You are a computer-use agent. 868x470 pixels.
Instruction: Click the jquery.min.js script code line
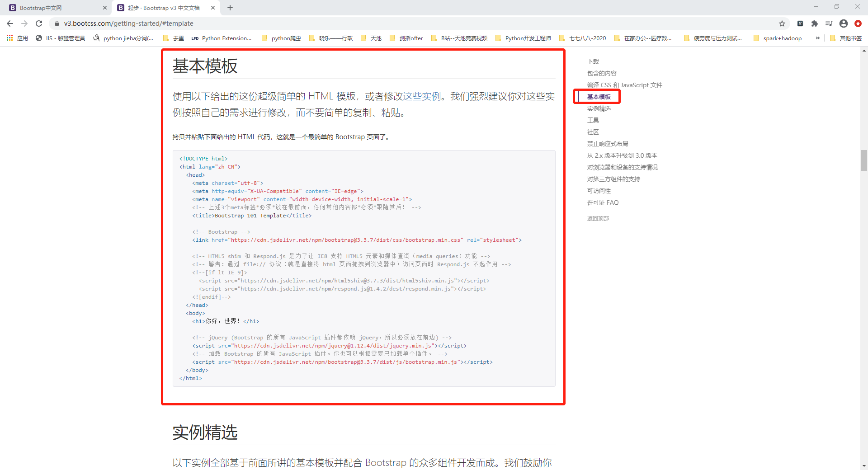click(329, 346)
